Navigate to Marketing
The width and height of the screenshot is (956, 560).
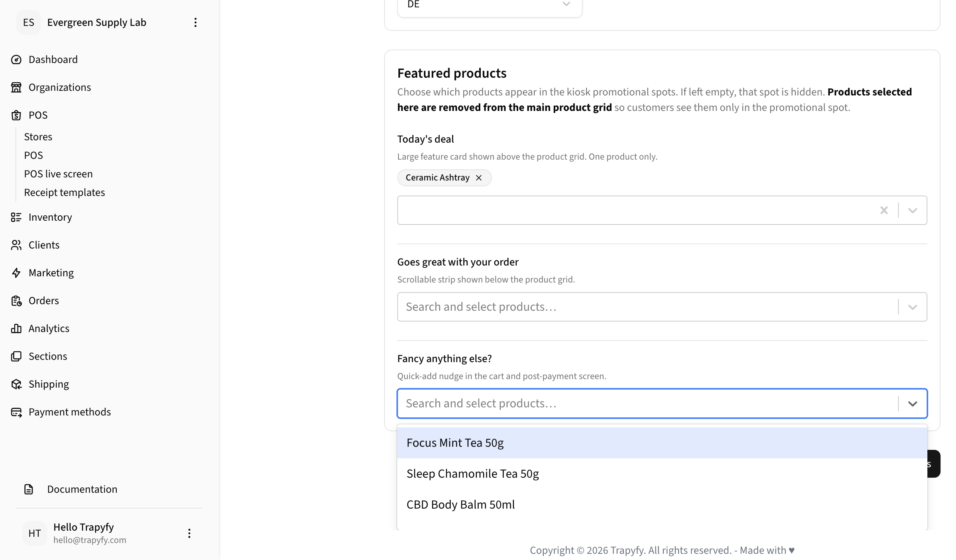click(x=51, y=273)
